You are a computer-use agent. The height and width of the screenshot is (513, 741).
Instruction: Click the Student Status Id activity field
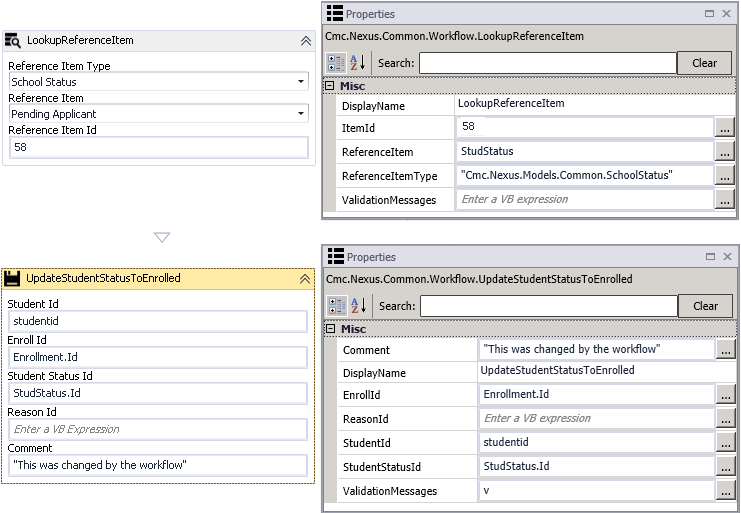[158, 393]
